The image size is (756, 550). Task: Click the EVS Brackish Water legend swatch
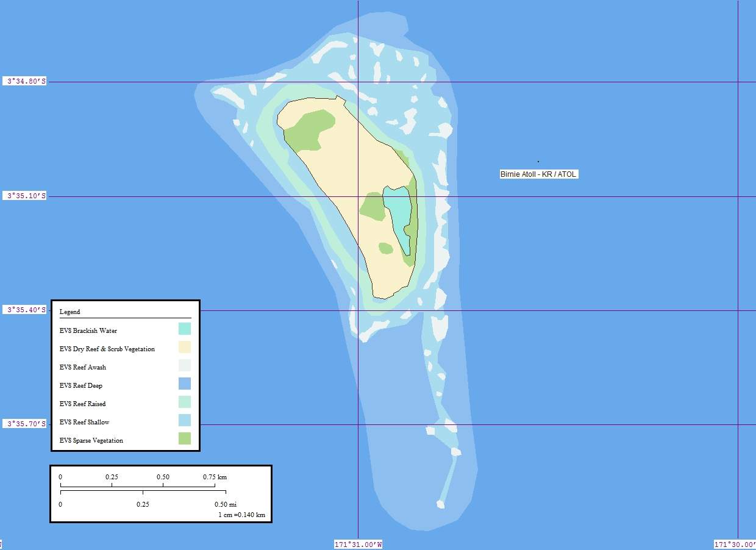(184, 329)
